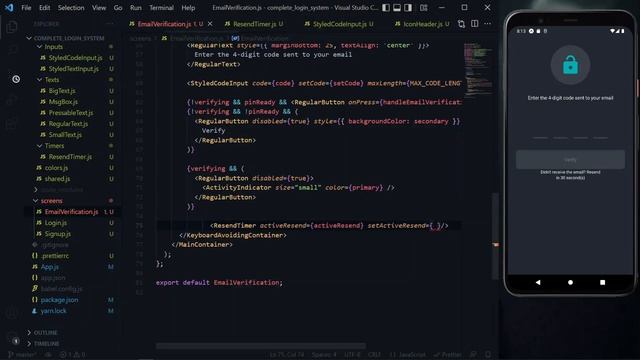
Task: Toggle the secondary side bar visibility
Action: [x=408, y=7]
